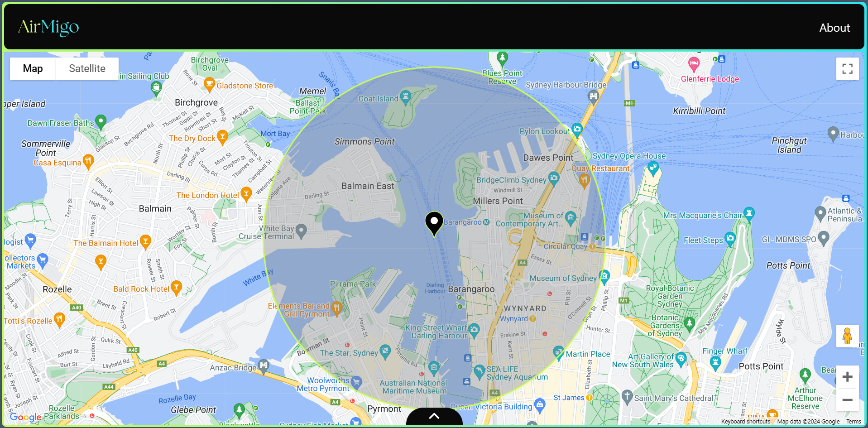Click the AirMigo logo
Viewport: 868px width, 428px height.
click(x=48, y=27)
